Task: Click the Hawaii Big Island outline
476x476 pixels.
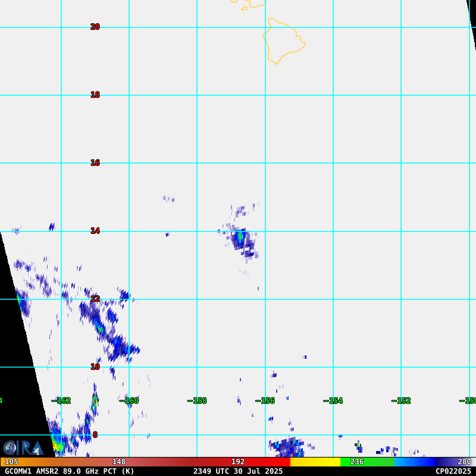Action: tap(283, 40)
